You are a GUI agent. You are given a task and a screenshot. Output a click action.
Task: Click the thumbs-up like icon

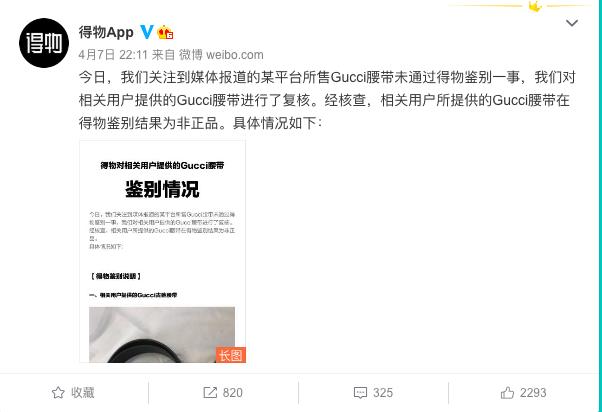(507, 392)
